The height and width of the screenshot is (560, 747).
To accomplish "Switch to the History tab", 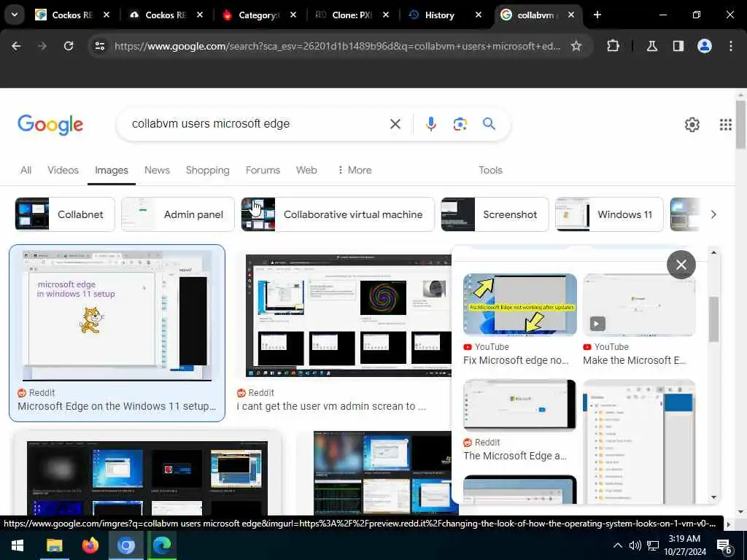I will [x=438, y=15].
